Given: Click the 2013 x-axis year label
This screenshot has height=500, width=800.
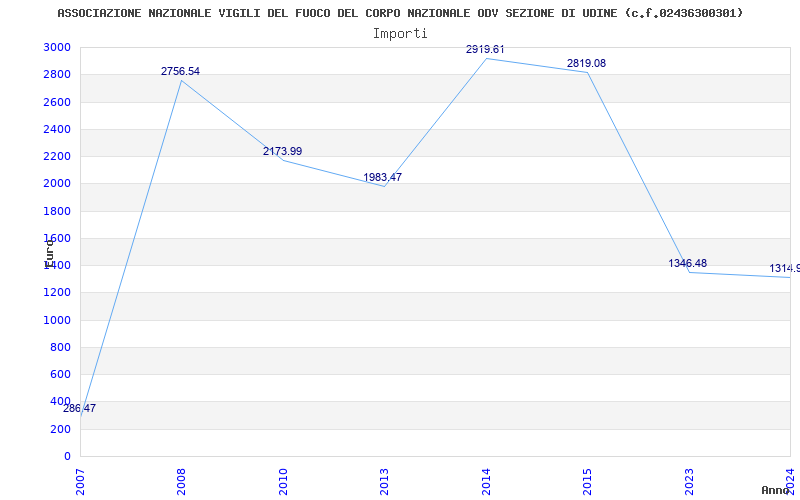Looking at the screenshot, I should (x=384, y=482).
